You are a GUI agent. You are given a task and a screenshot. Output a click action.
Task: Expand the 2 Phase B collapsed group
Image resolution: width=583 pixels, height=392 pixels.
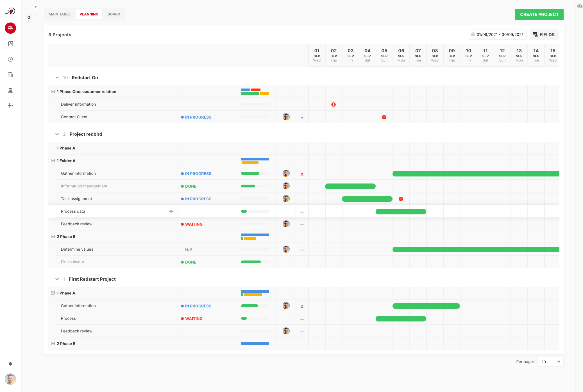tap(53, 343)
